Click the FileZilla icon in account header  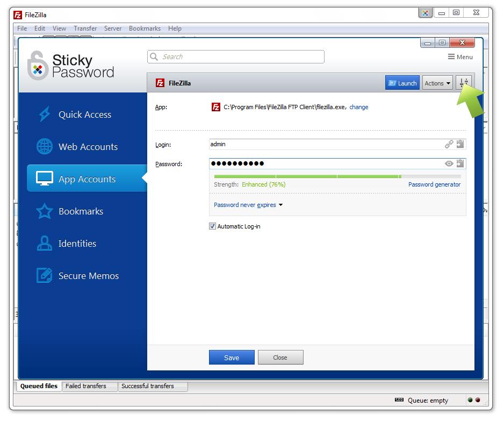pos(160,83)
